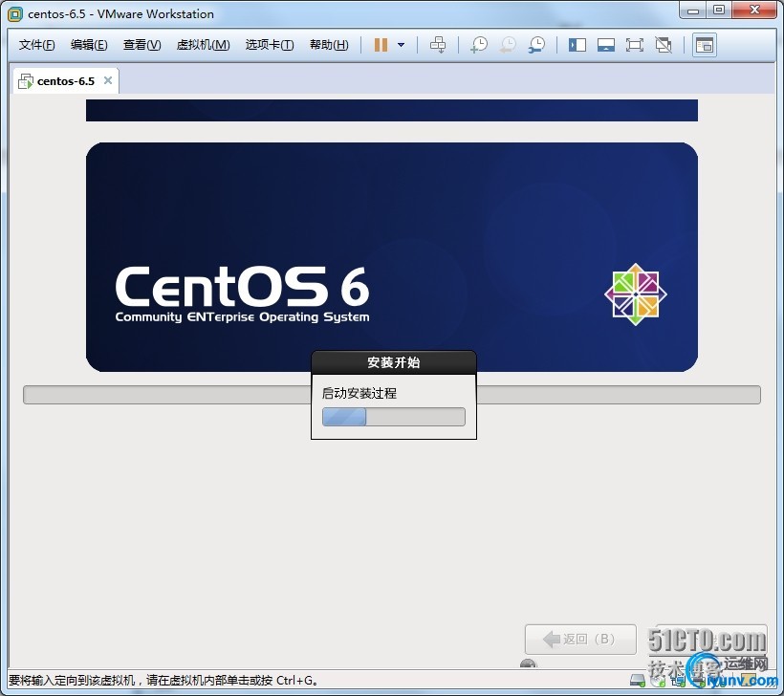The image size is (784, 696).
Task: Minimize the VMware Workstation window
Action: coord(692,10)
